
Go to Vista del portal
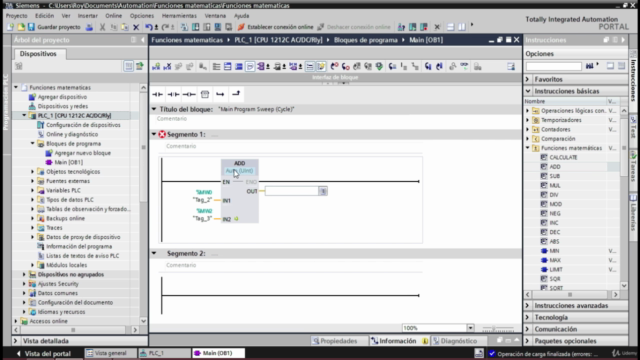[x=44, y=353]
